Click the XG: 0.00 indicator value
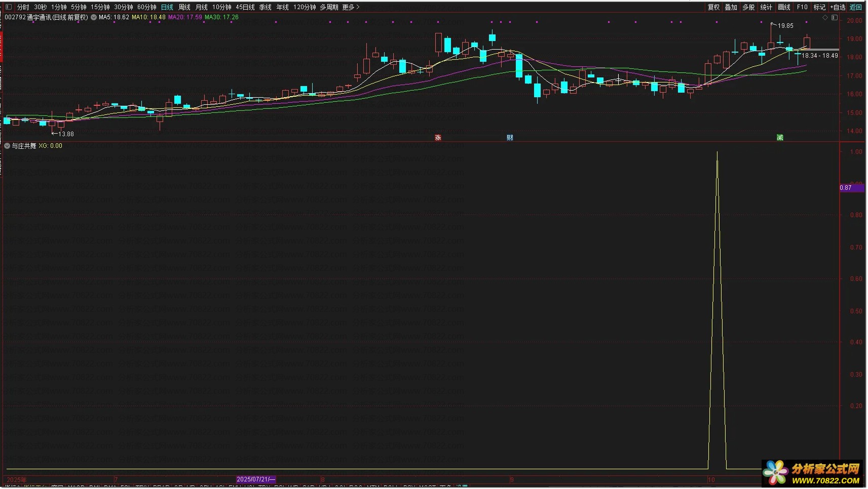Image resolution: width=868 pixels, height=489 pixels. [51, 146]
